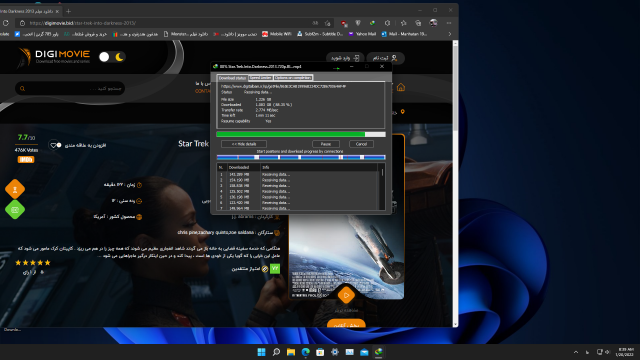Click the green critics score badge
This screenshot has width=640, height=360.
tap(275, 268)
